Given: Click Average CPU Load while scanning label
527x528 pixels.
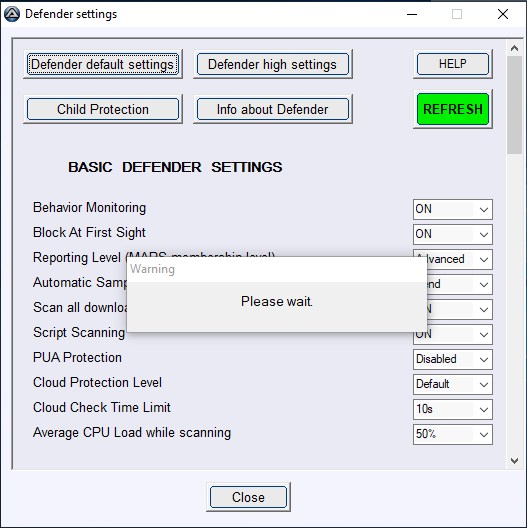Looking at the screenshot, I should coord(132,433).
